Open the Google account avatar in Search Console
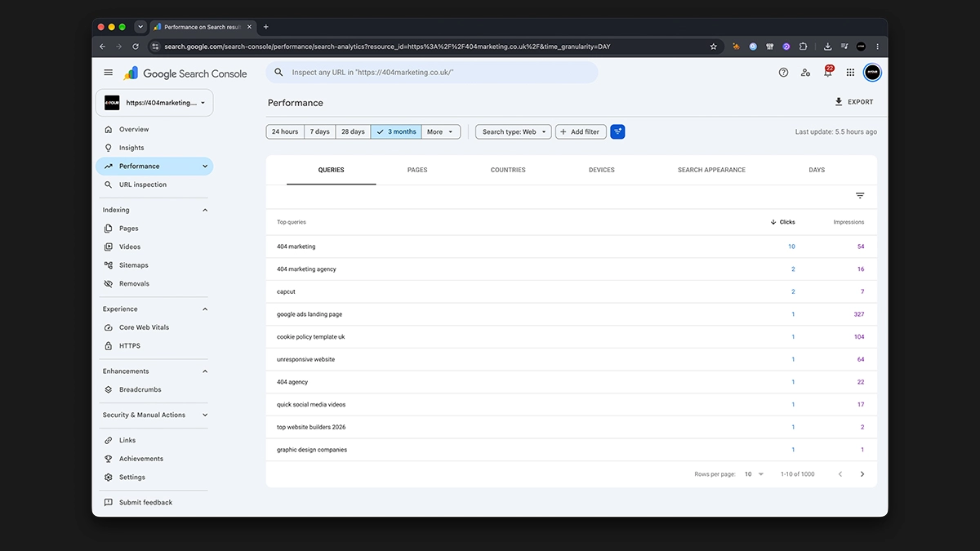This screenshot has height=551, width=980. tap(872, 73)
